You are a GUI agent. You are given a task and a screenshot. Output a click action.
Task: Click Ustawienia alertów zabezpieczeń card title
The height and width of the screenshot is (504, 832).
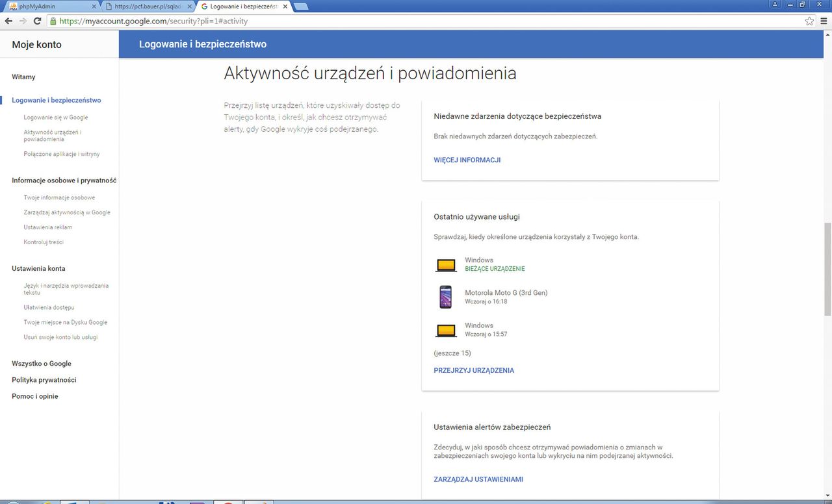(492, 427)
